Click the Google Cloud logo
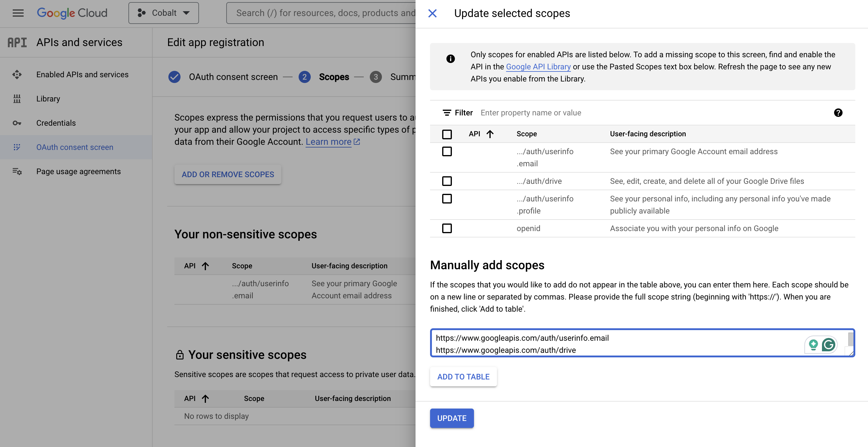 coord(72,13)
